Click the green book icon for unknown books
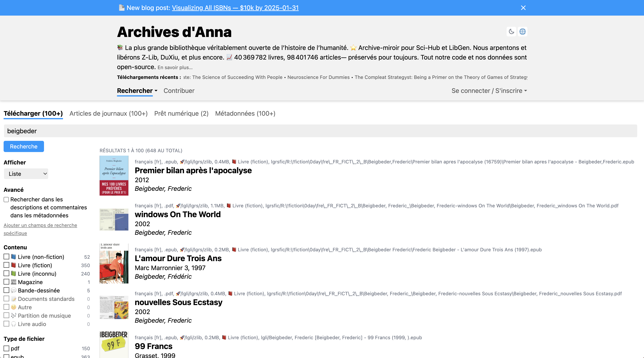644x358 pixels. click(14, 273)
